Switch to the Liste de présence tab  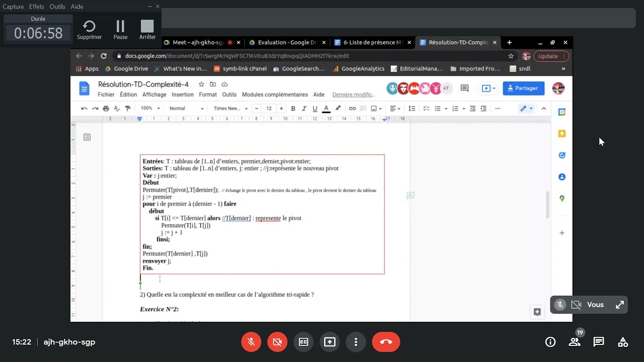(372, 43)
